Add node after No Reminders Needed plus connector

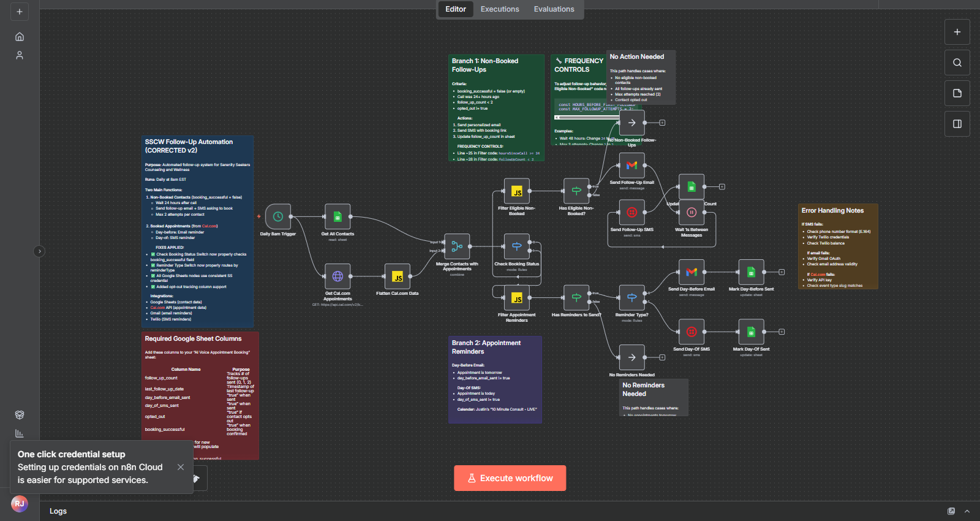pyautogui.click(x=662, y=357)
